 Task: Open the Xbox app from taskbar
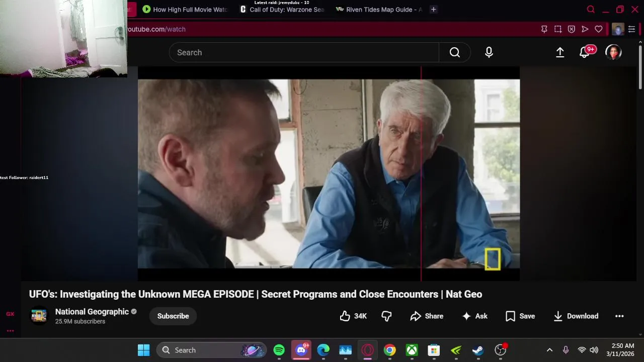pos(412,350)
